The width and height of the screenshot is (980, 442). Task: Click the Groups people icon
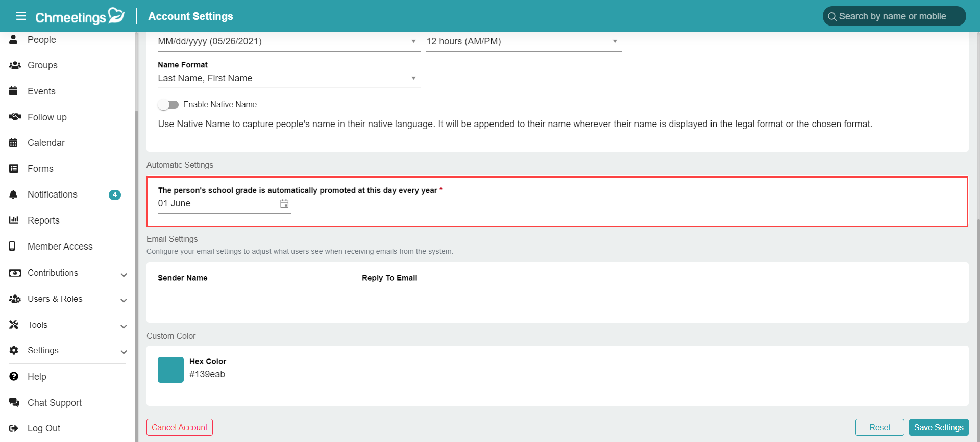15,65
